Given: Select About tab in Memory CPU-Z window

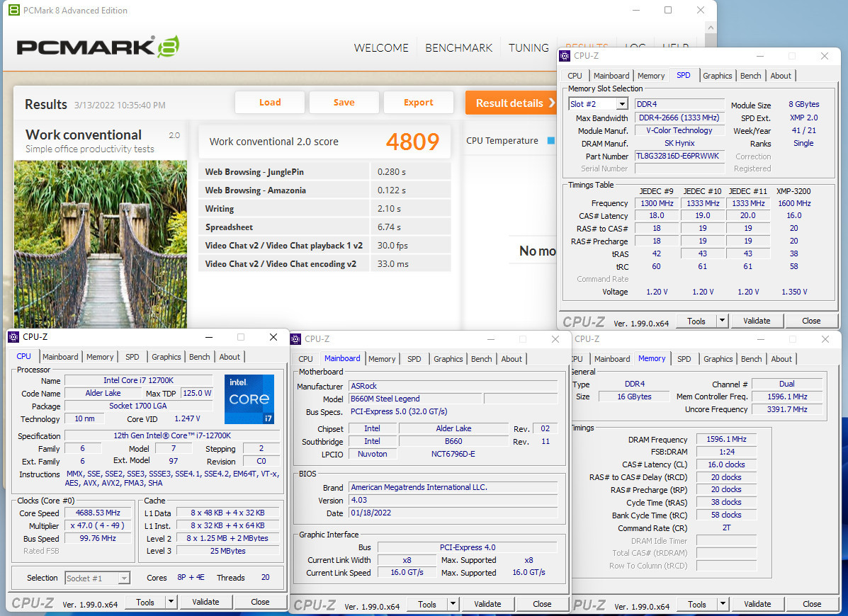Looking at the screenshot, I should [781, 359].
